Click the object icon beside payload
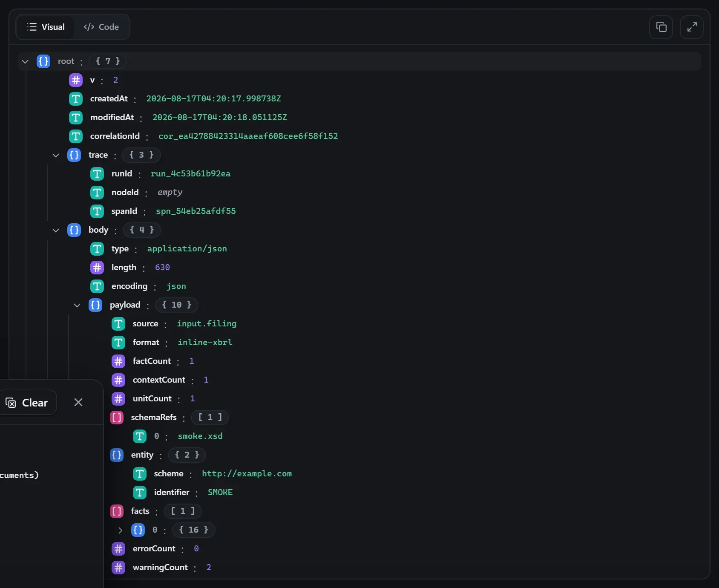The height and width of the screenshot is (588, 719). pos(95,305)
